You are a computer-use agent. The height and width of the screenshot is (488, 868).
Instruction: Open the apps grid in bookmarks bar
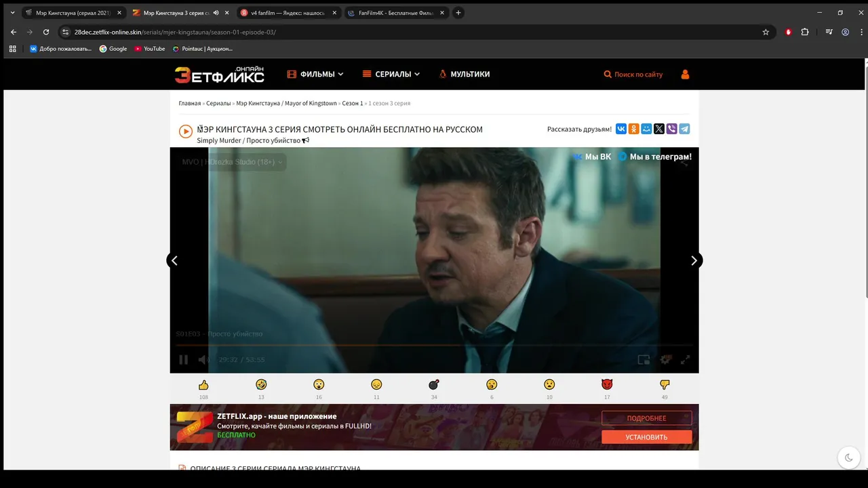12,49
